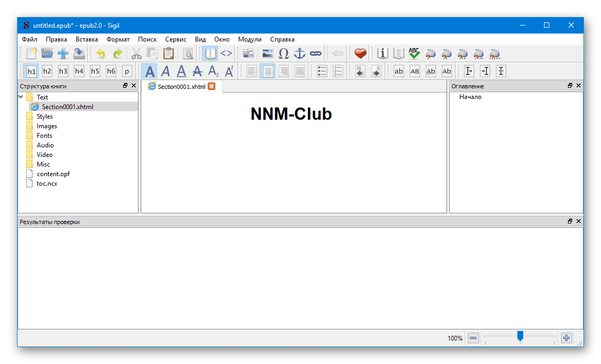Open the Metadata Editor info-book icon
Viewport: 601px width, 364px height.
click(383, 54)
